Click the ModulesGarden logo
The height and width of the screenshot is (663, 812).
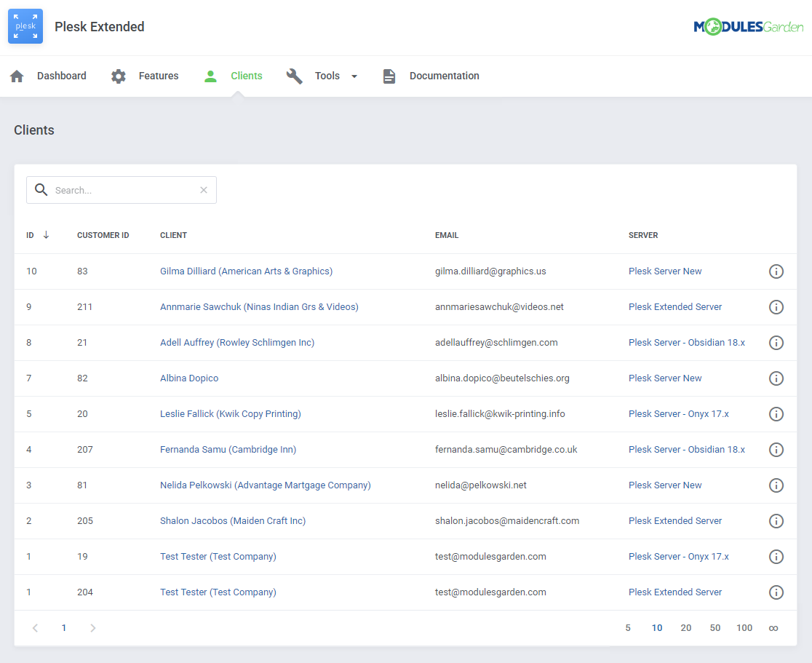pos(748,25)
